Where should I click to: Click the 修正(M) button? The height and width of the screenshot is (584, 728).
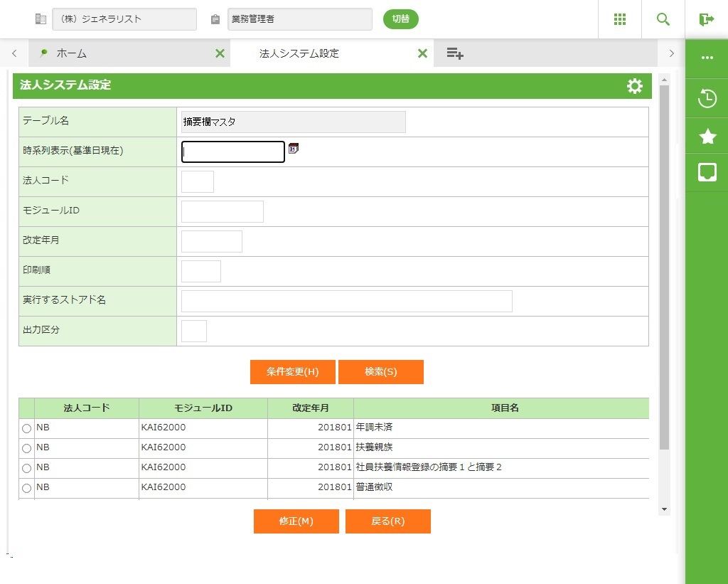tap(296, 521)
